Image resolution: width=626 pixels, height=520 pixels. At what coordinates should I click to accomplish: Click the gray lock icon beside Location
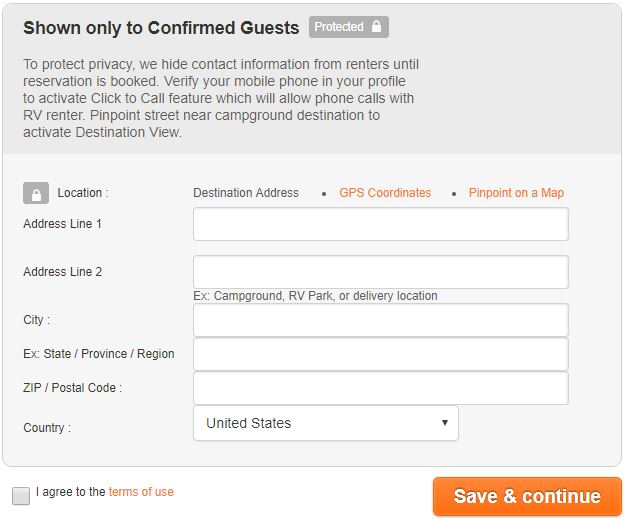(x=36, y=193)
